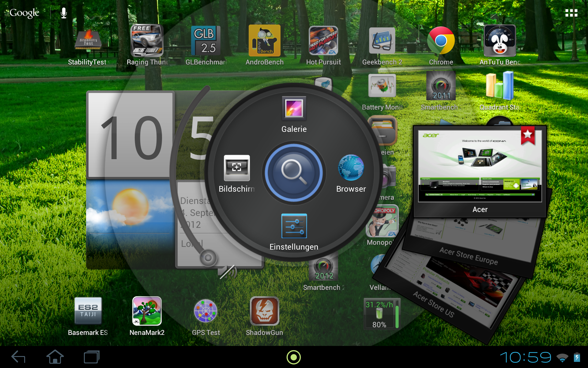Activate Google voice search microphone
Screen dimensions: 588x368
coord(64,13)
